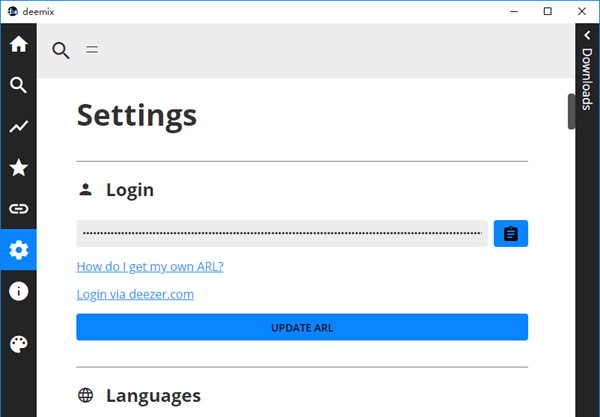
Task: Click the Login section heading
Action: pyautogui.click(x=130, y=190)
